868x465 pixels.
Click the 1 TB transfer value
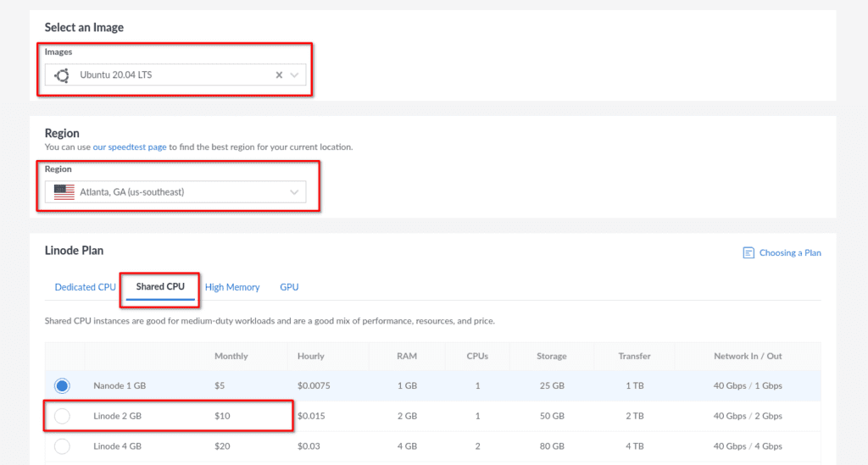point(634,386)
